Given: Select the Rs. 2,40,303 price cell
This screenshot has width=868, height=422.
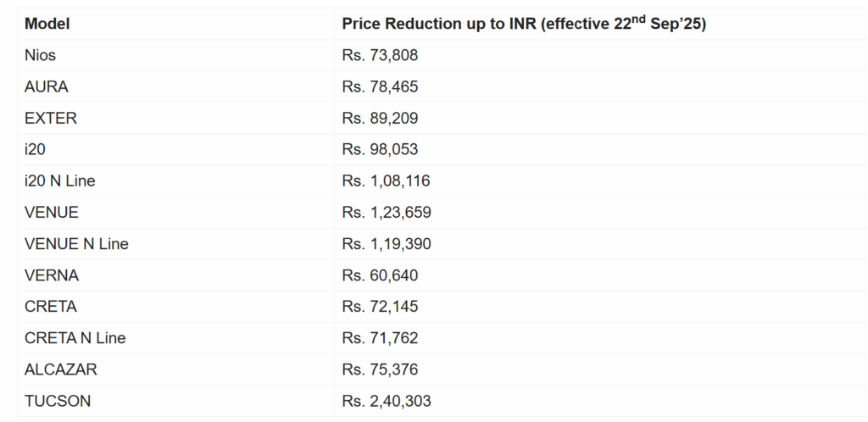Looking at the screenshot, I should (x=387, y=401).
